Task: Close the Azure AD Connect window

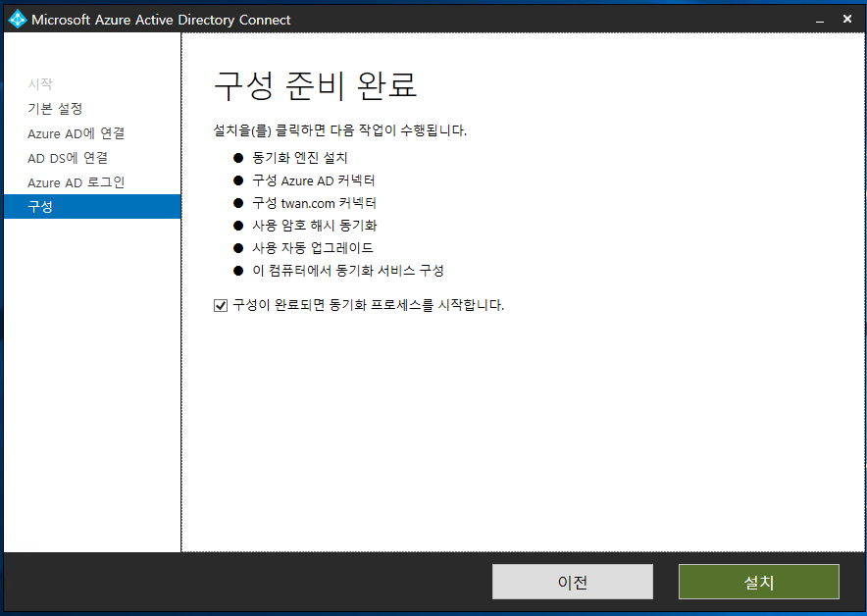Action: (x=847, y=20)
